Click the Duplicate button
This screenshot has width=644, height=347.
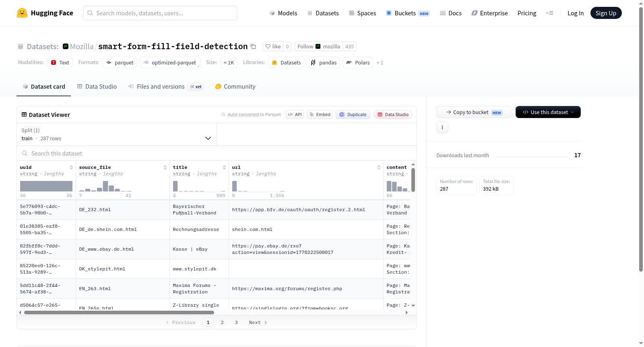pyautogui.click(x=353, y=114)
